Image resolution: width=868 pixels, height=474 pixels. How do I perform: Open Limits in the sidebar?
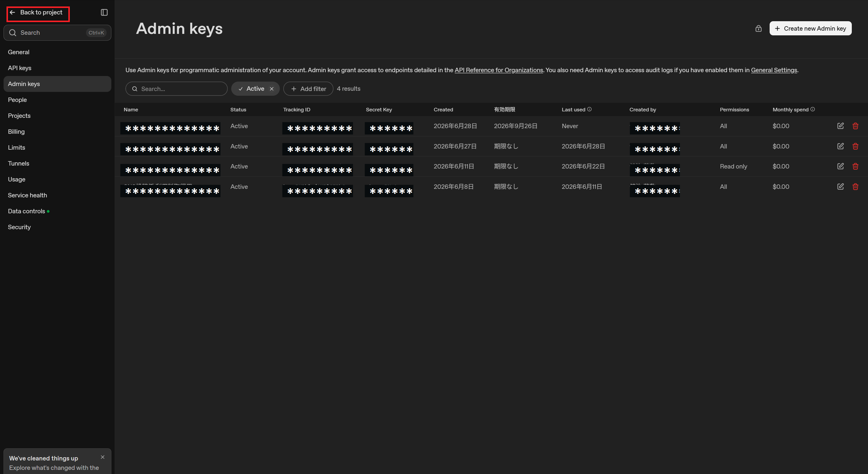click(57, 147)
